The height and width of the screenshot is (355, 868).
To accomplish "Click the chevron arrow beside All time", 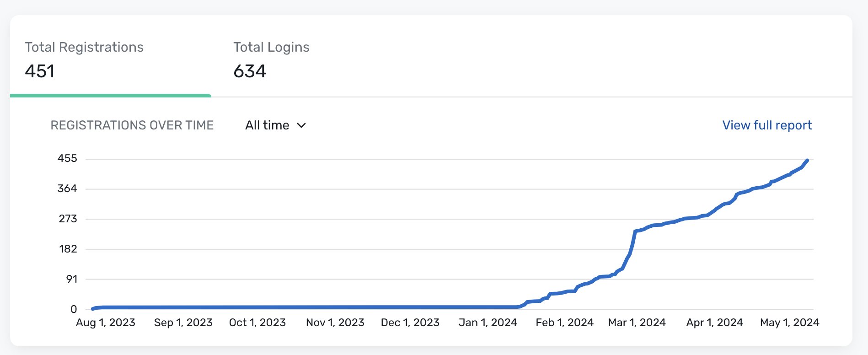I will [301, 125].
